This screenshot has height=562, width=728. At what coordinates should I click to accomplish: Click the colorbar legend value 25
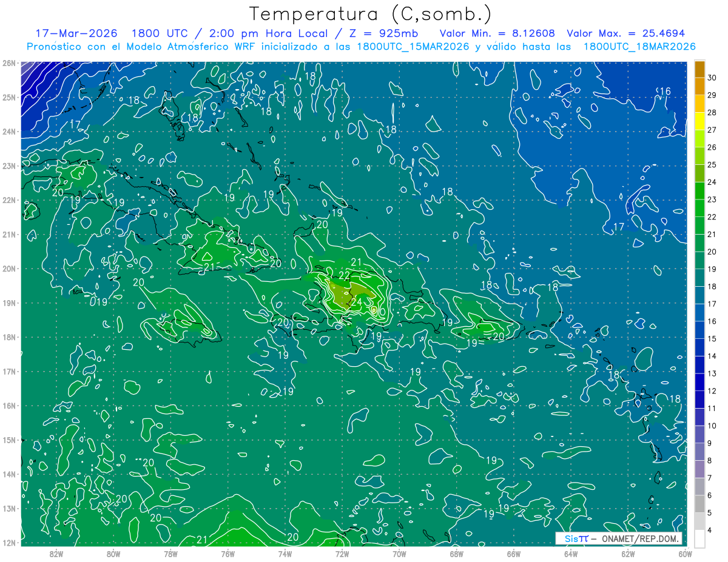[x=712, y=165]
